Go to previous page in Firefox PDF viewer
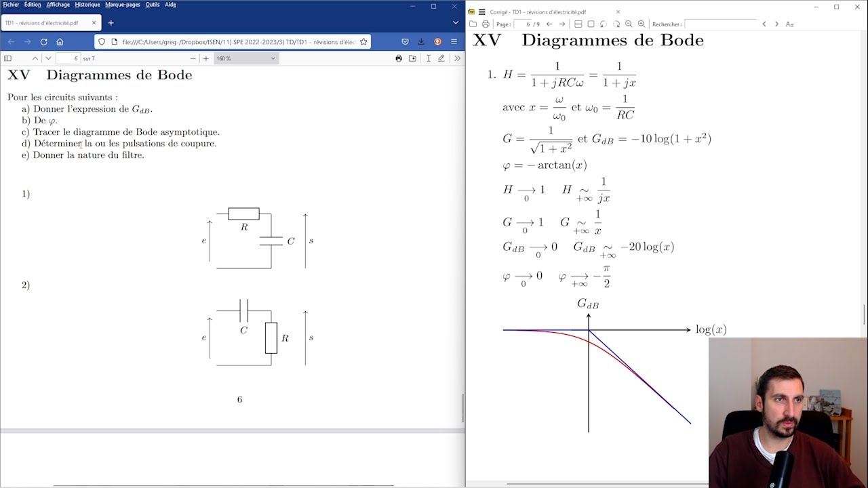The image size is (868, 488). [x=35, y=58]
